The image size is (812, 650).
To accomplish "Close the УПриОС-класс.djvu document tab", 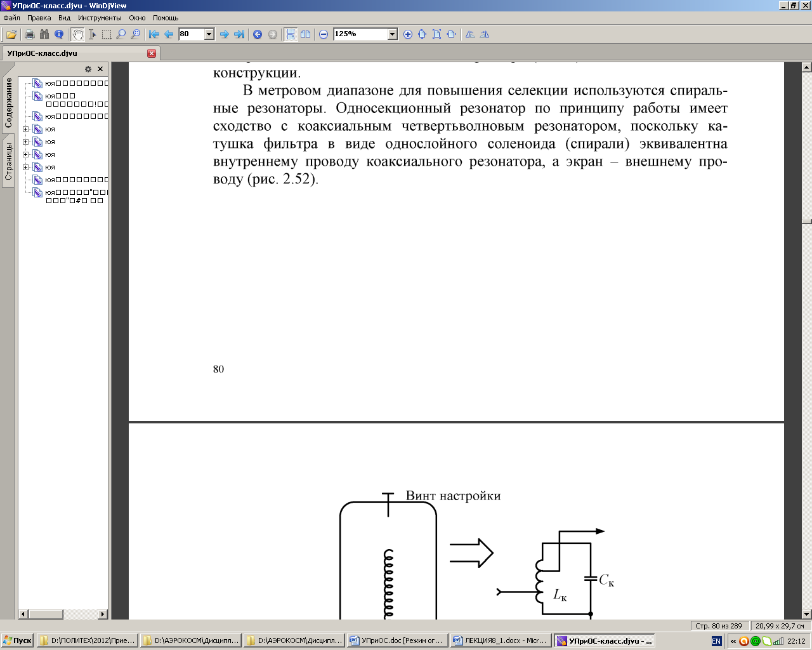I will tap(152, 53).
